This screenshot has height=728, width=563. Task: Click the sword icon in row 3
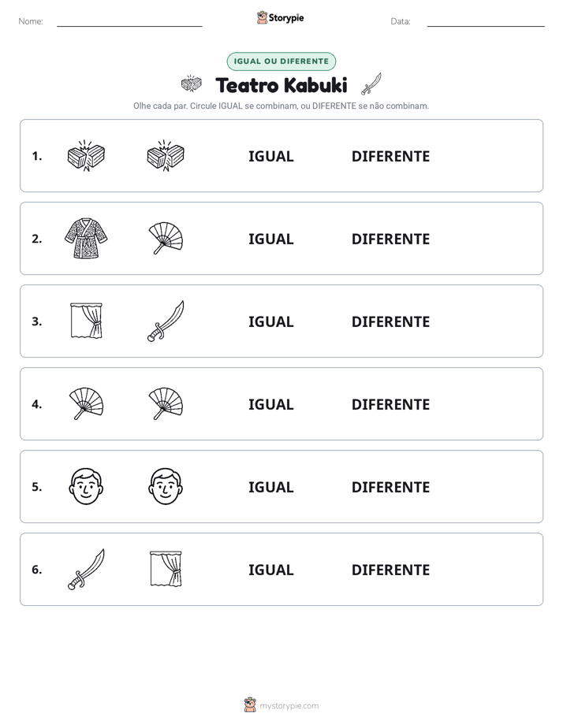(166, 321)
